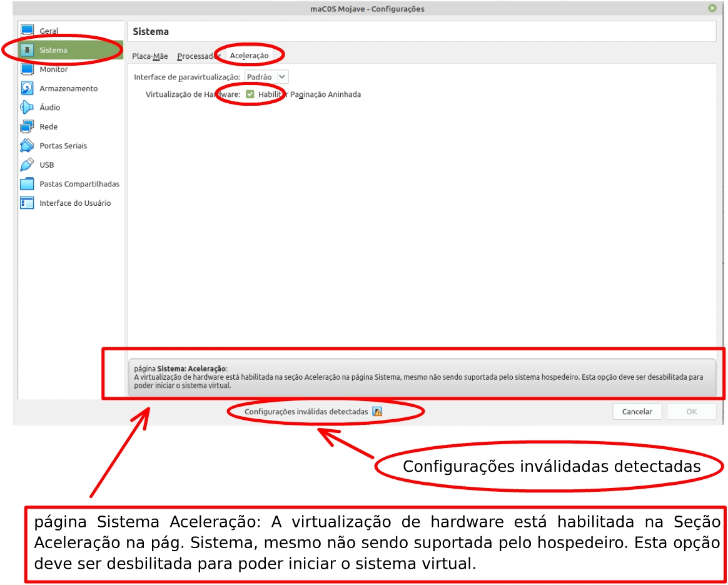Screen dimensions: 728x585
Task: Switch to the Placa-Mãe tab
Action: click(x=150, y=56)
